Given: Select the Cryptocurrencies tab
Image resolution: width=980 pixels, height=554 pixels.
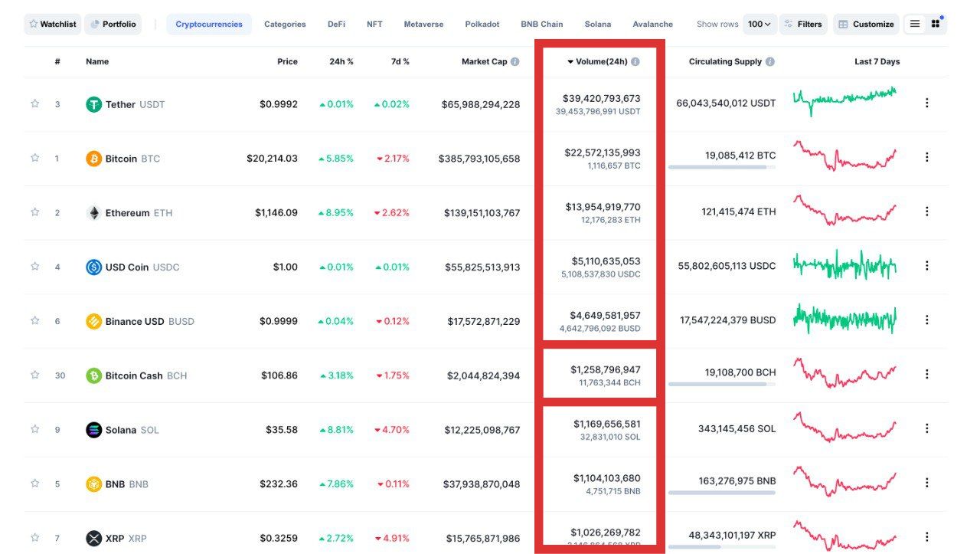Looking at the screenshot, I should (x=209, y=24).
